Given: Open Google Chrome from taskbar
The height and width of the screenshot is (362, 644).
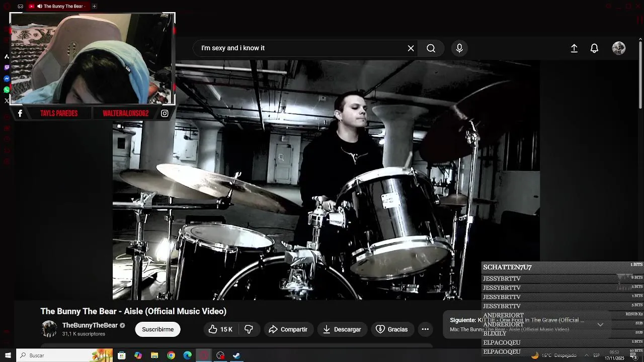Looking at the screenshot, I should click(171, 355).
